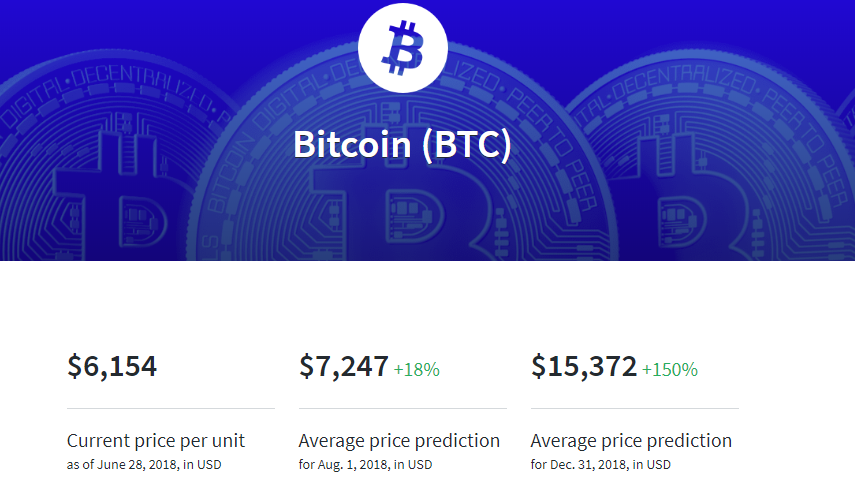This screenshot has height=490, width=855.
Task: Click the Current price per unit label
Action: tap(156, 440)
